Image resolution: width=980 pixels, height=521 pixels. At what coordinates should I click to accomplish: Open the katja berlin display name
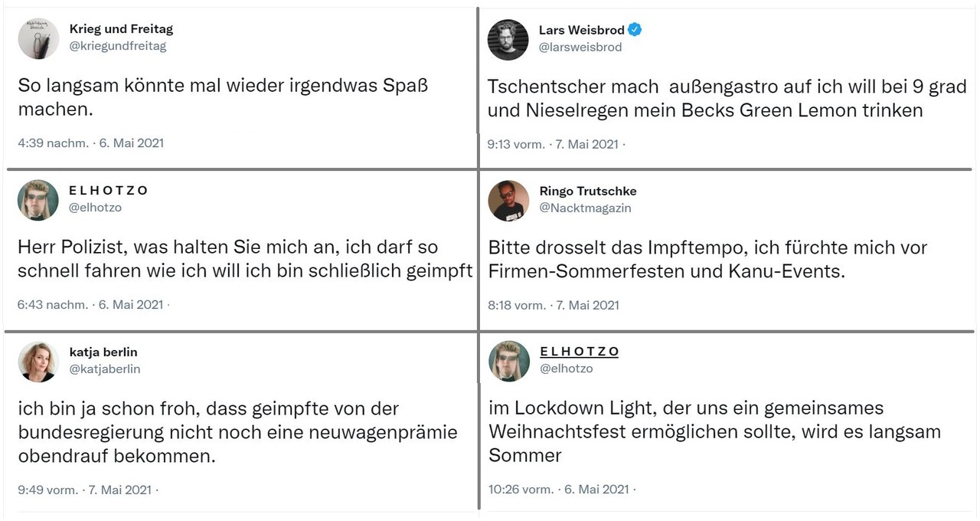coord(103,352)
